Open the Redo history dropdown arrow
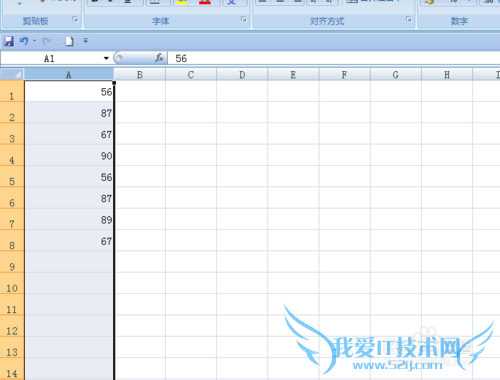 point(57,41)
